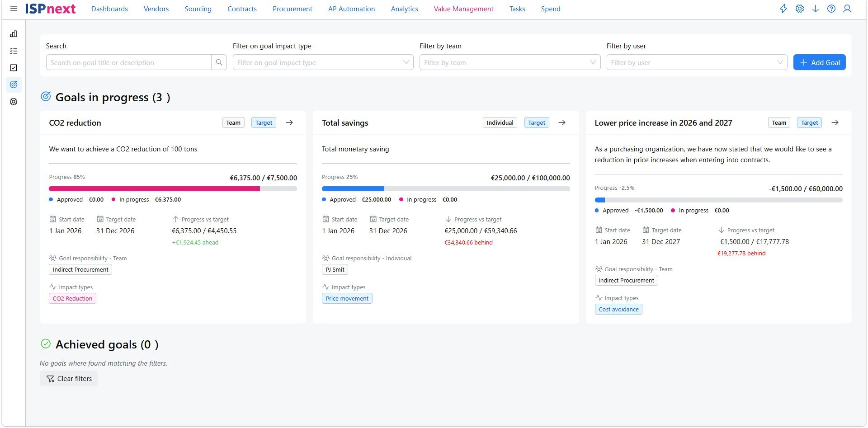
Task: Click the Goals in progress target icon
Action: [x=46, y=96]
